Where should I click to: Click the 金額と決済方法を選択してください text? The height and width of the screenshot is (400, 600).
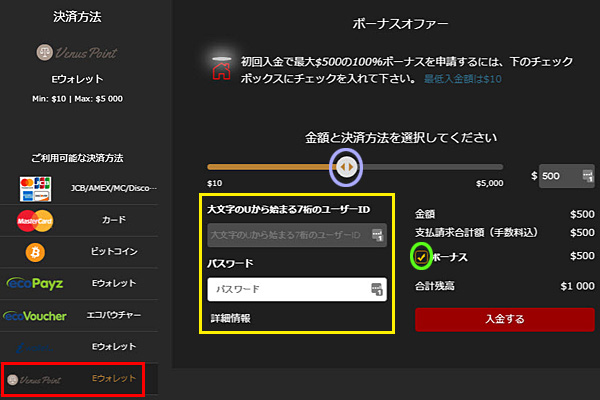(401, 138)
